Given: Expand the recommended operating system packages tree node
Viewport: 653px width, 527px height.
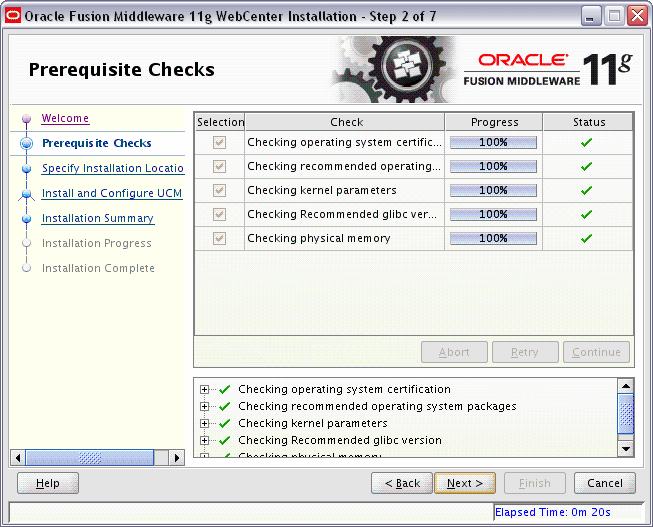Looking at the screenshot, I should [204, 406].
